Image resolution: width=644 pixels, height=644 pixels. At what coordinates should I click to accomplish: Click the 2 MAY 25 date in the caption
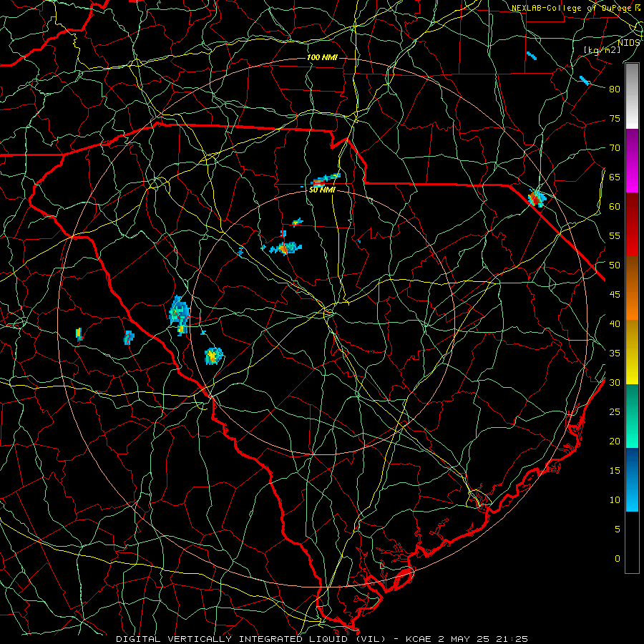click(x=463, y=639)
